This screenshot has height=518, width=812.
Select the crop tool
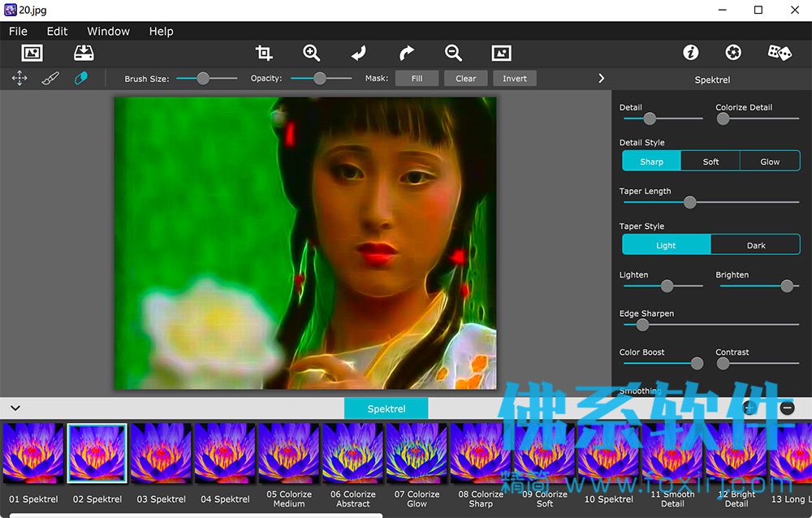coord(264,53)
